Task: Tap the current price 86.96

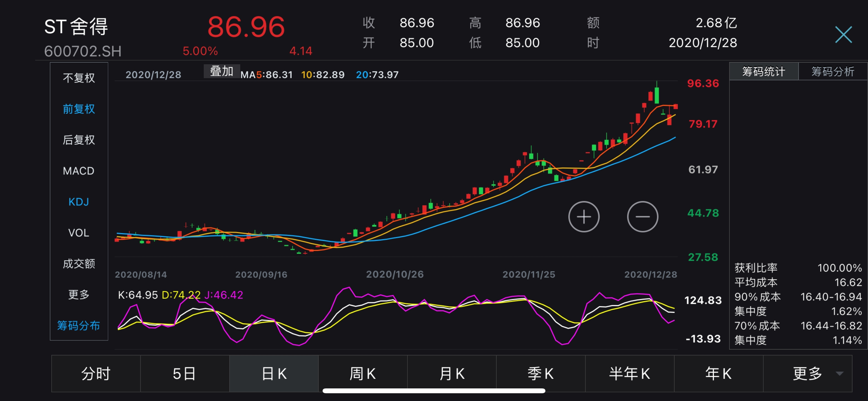Action: tap(246, 27)
